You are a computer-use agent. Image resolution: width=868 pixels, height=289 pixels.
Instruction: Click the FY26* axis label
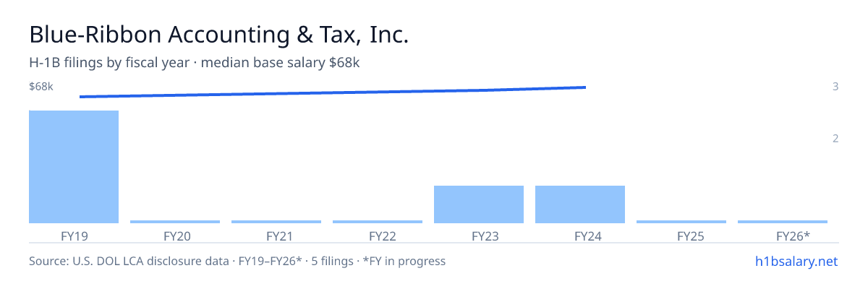tap(793, 236)
